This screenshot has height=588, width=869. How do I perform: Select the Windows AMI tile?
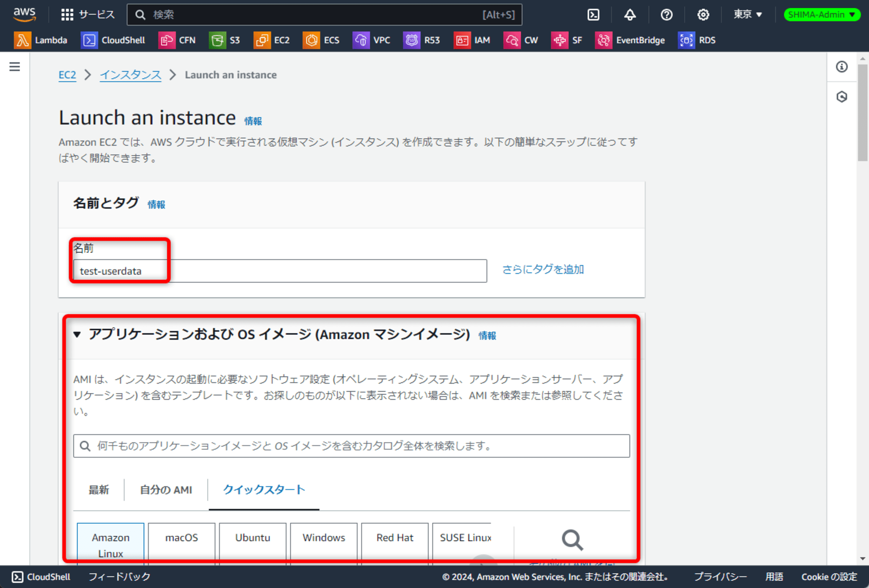click(324, 544)
